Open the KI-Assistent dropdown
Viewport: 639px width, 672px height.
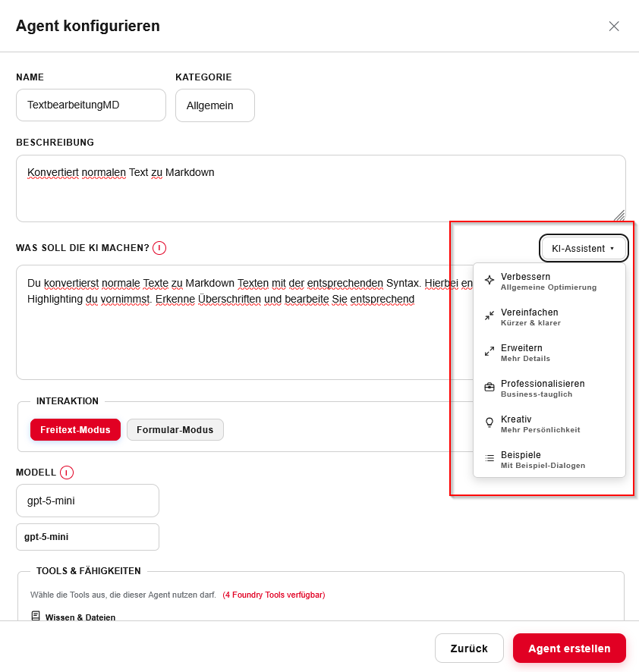[583, 248]
